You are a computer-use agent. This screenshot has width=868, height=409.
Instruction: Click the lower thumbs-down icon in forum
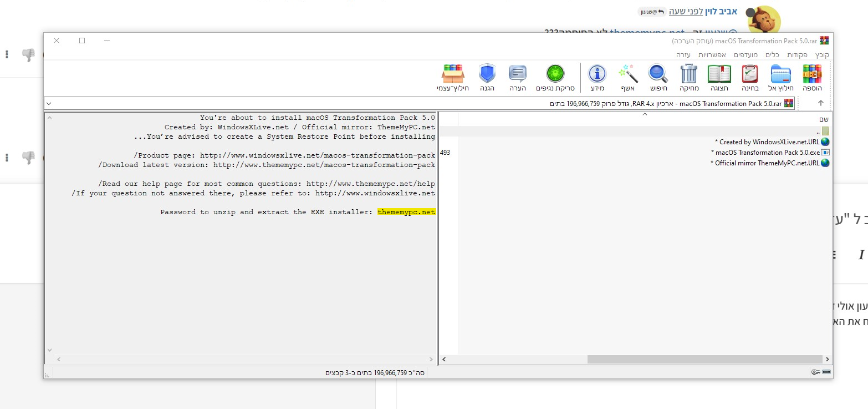click(x=28, y=158)
